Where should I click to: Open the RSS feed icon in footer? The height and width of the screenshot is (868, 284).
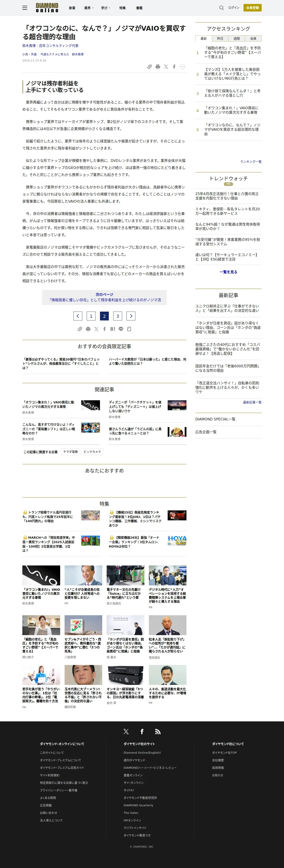pyautogui.click(x=158, y=732)
